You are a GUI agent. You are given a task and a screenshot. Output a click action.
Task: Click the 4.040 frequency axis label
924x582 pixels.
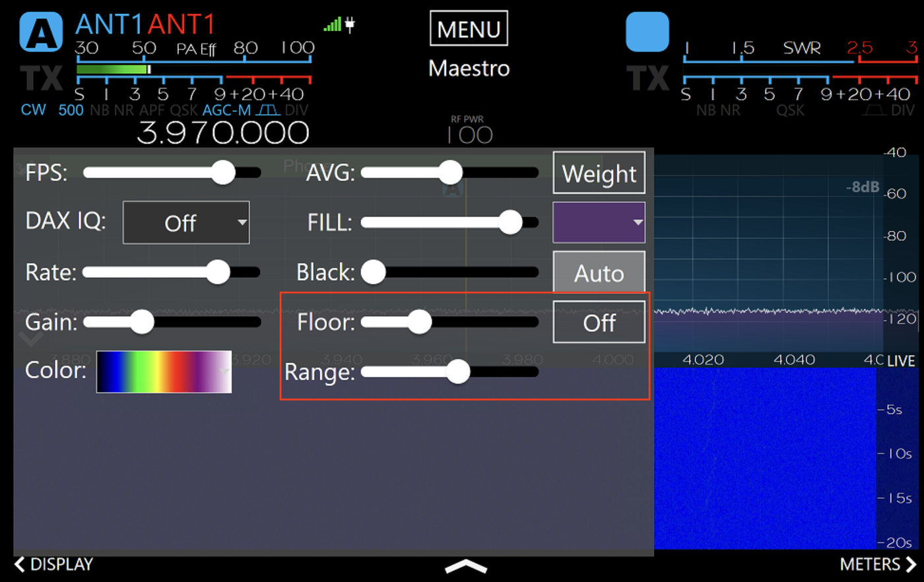pyautogui.click(x=794, y=360)
